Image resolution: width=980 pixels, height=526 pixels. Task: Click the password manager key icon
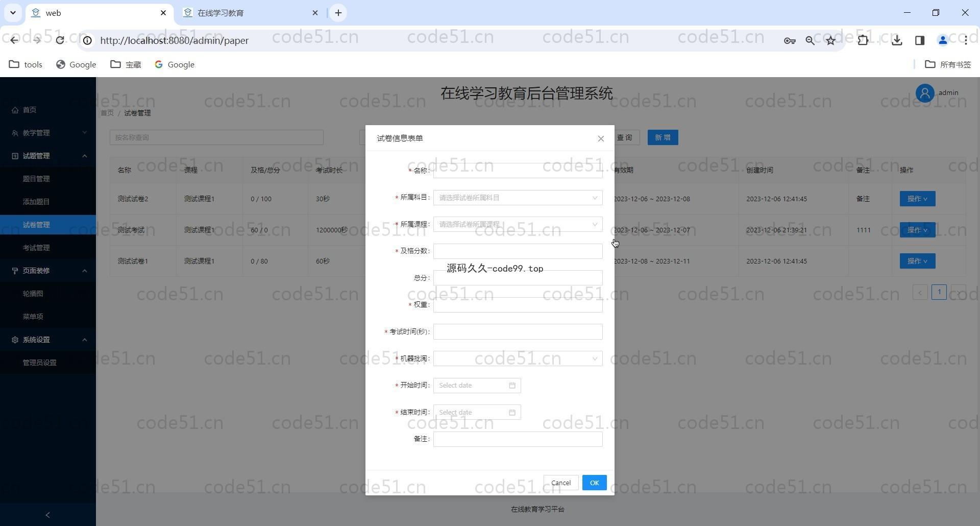[x=789, y=40]
